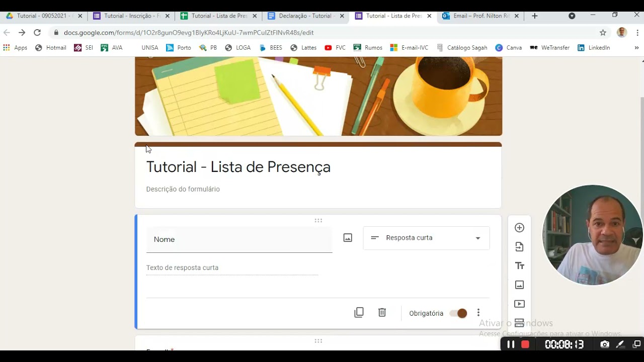Bookmark this page with star icon
The width and height of the screenshot is (644, 362).
pyautogui.click(x=603, y=33)
